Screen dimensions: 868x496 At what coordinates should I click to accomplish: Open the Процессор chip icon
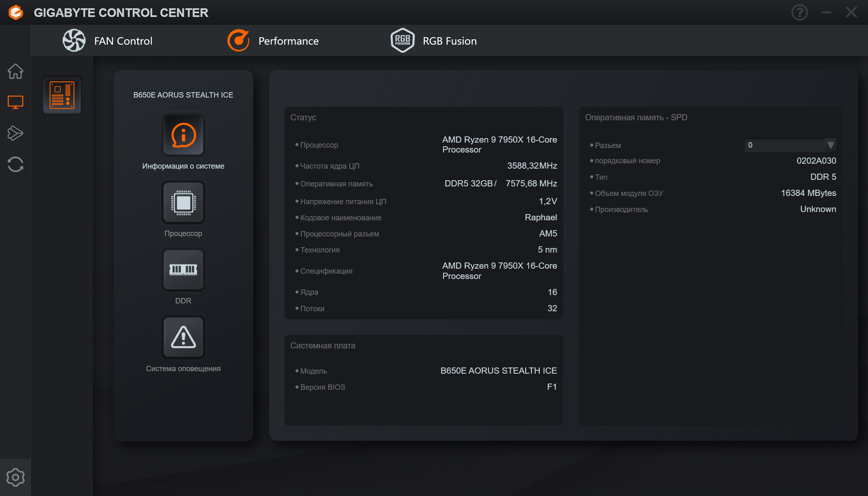(x=183, y=203)
